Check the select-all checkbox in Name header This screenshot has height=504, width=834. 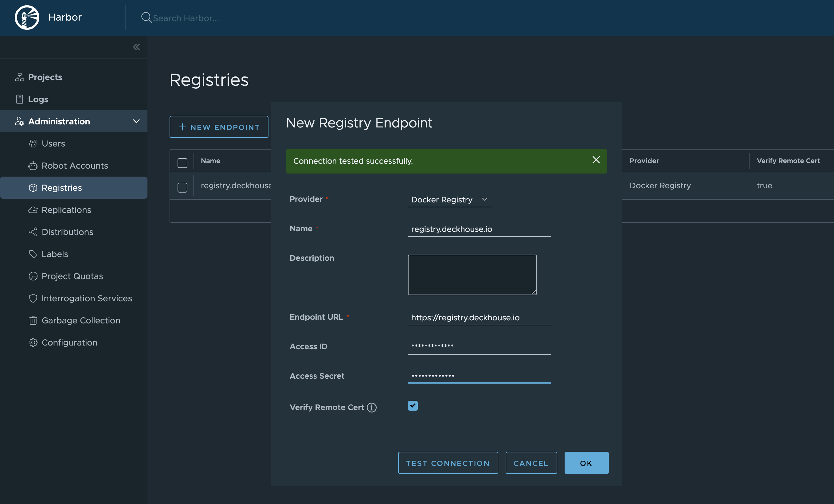[x=182, y=163]
